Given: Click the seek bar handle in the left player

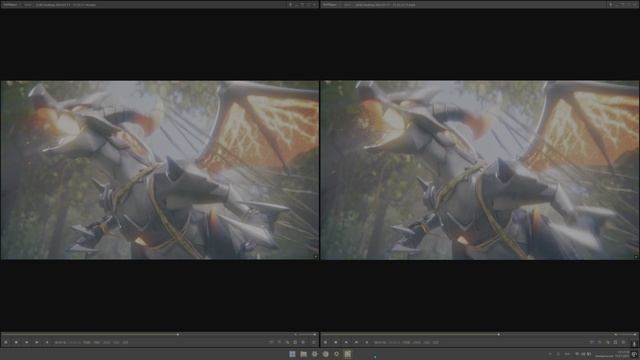Looking at the screenshot, I should pyautogui.click(x=178, y=334).
